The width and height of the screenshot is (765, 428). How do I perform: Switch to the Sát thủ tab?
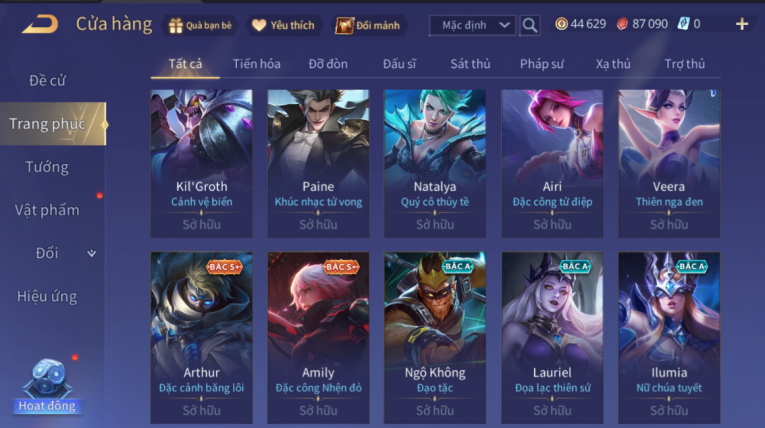470,64
